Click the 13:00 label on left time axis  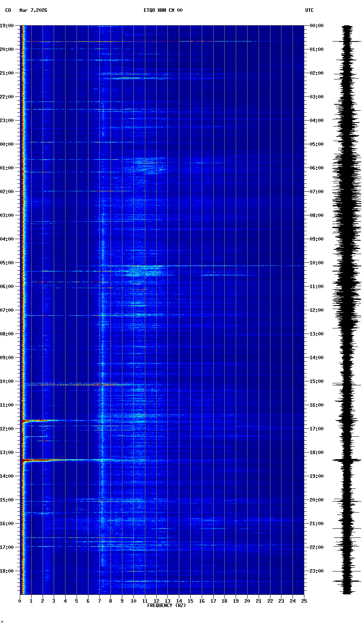pos(7,453)
